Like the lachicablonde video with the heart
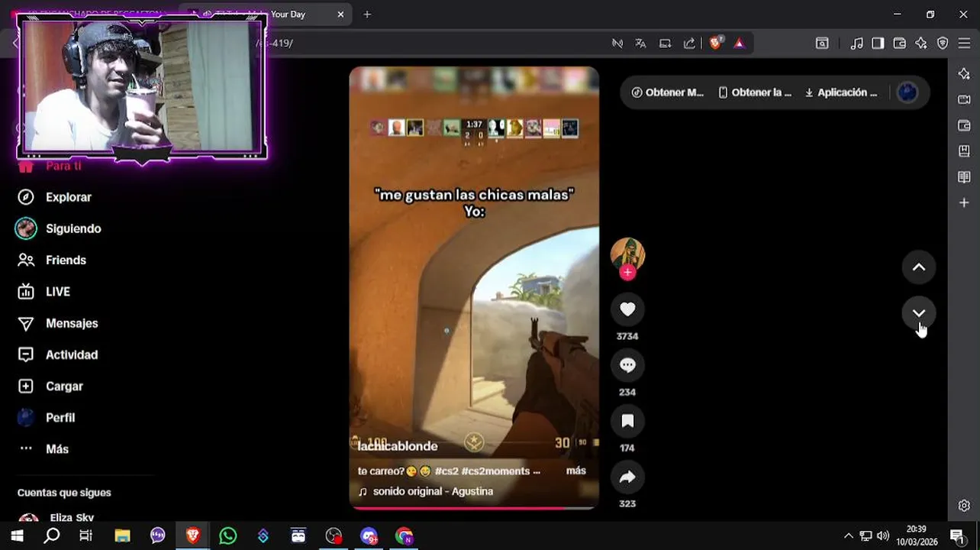Screen dimensions: 980x550 point(627,309)
